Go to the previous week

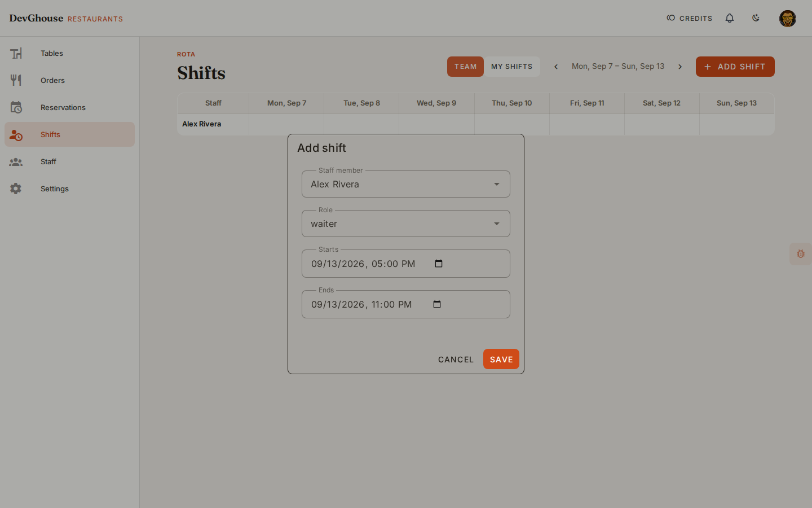(556, 67)
